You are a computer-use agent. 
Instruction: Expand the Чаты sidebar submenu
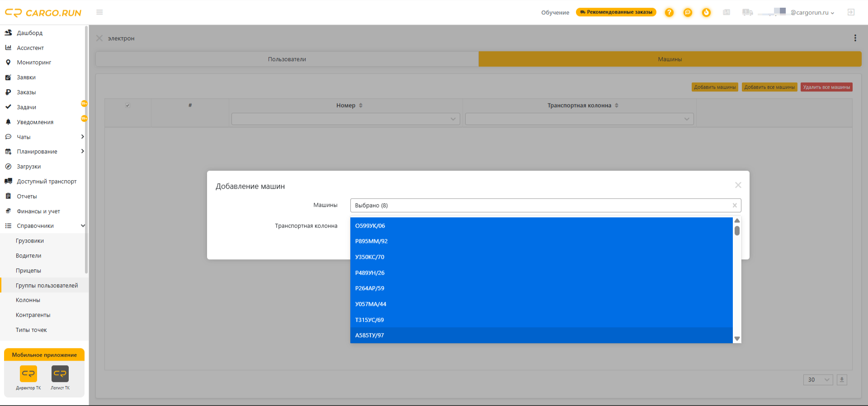pyautogui.click(x=82, y=137)
